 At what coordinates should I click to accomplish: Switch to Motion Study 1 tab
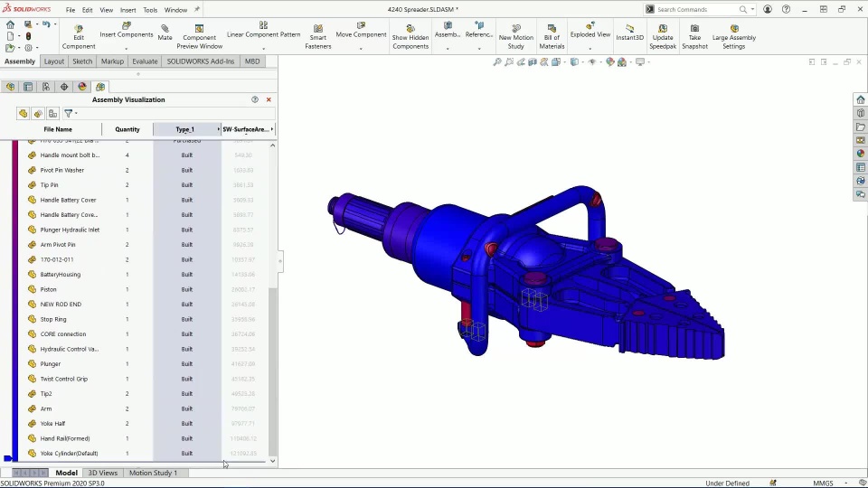(153, 473)
